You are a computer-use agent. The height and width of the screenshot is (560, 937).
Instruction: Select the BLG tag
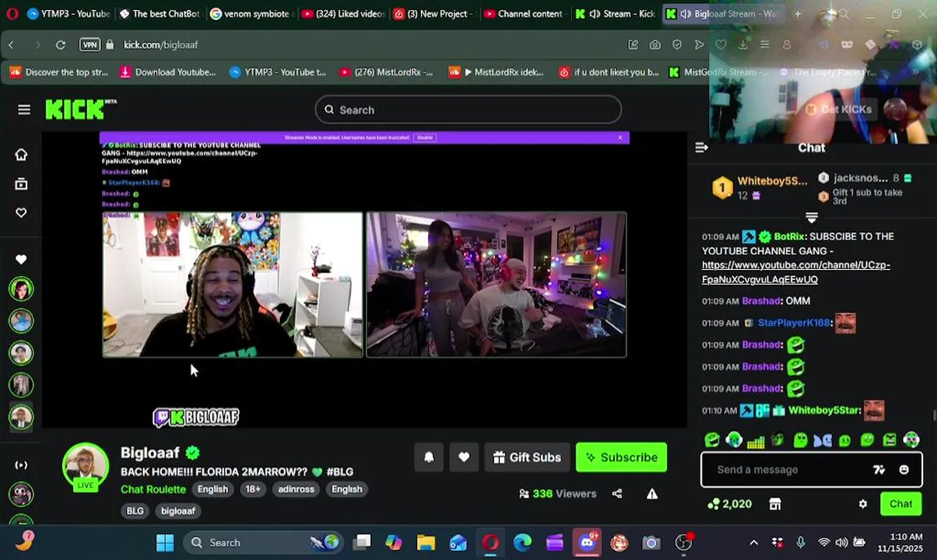(x=135, y=511)
